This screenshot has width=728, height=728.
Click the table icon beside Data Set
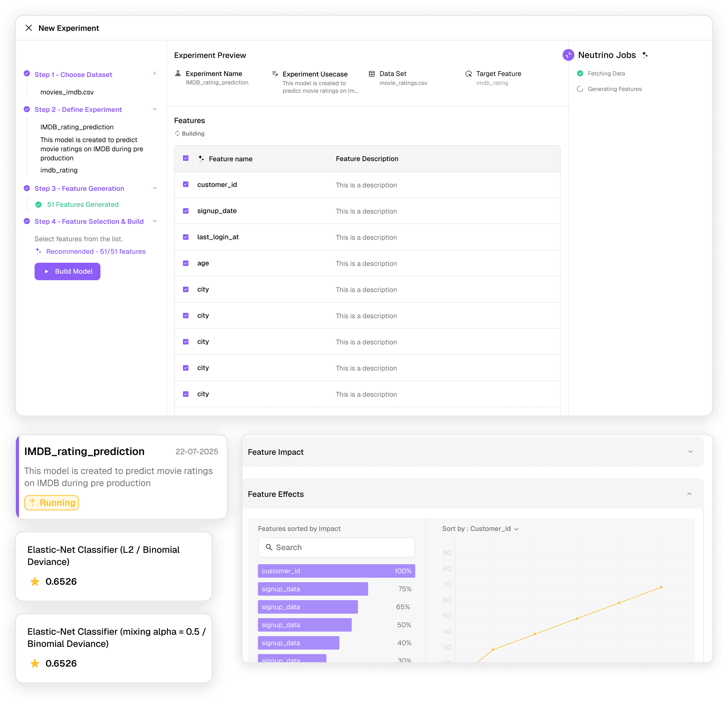click(372, 74)
